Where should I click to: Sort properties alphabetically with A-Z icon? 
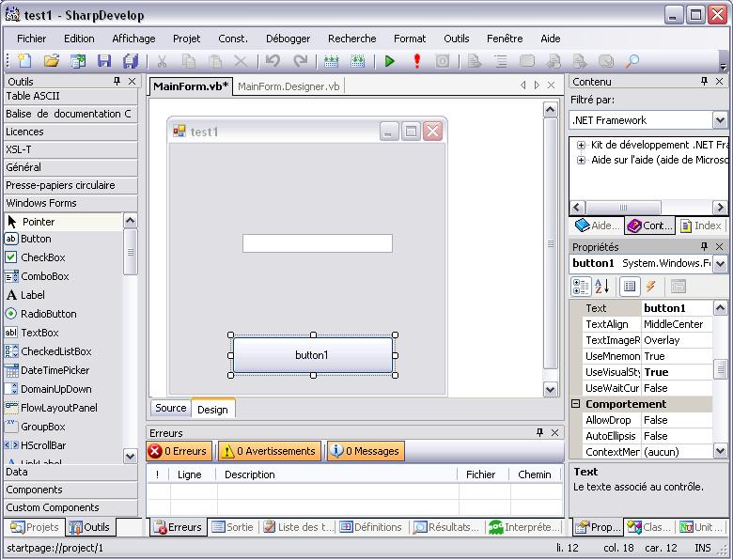(602, 287)
